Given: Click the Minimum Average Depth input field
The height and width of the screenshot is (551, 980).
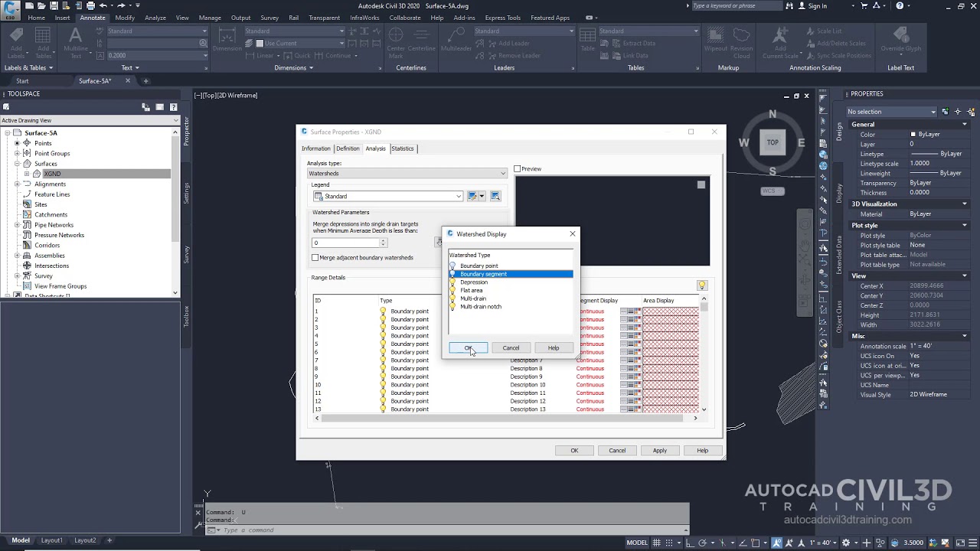Looking at the screenshot, I should tap(346, 243).
